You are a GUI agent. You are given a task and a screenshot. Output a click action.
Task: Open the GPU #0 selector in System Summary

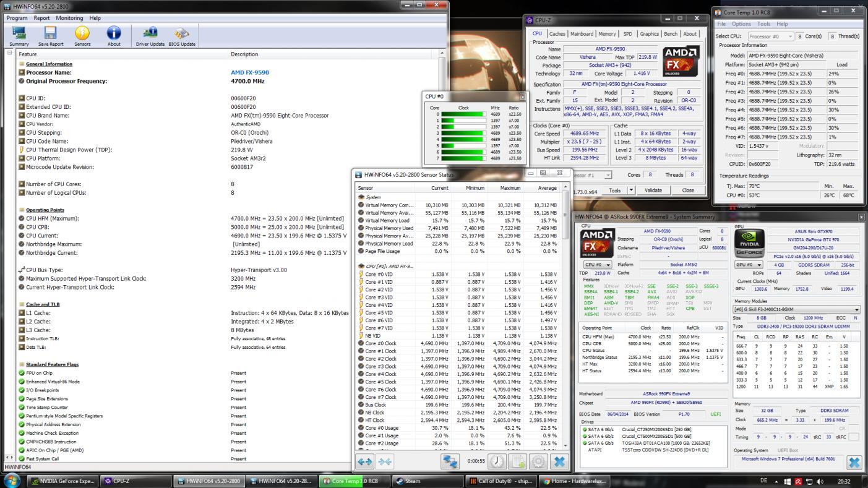pyautogui.click(x=749, y=265)
